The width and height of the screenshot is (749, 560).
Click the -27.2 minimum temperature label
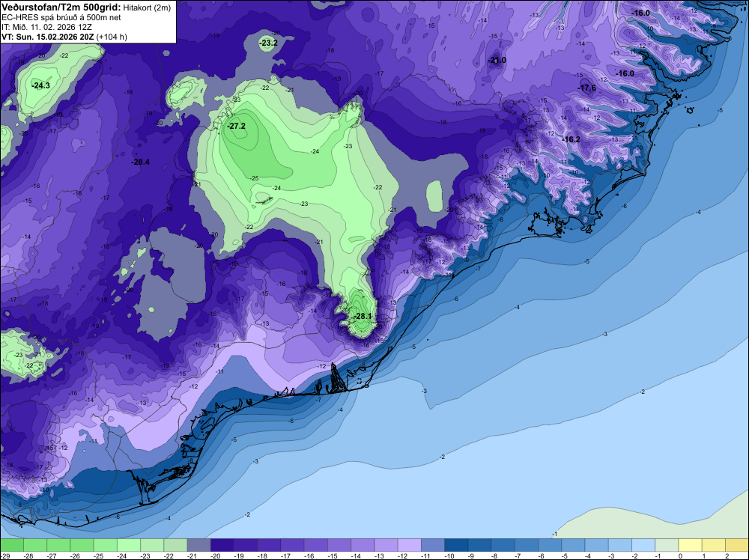[236, 126]
